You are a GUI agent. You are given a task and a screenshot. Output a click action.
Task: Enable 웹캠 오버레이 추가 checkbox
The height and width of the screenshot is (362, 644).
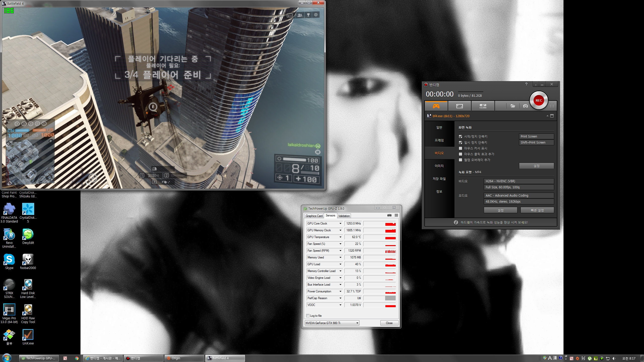click(460, 160)
